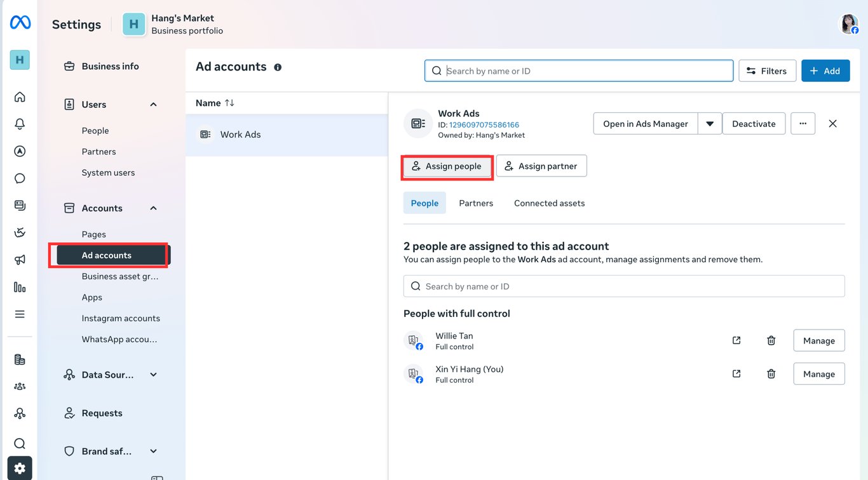
Task: Click the Meta logo in the left rail
Action: point(20,23)
